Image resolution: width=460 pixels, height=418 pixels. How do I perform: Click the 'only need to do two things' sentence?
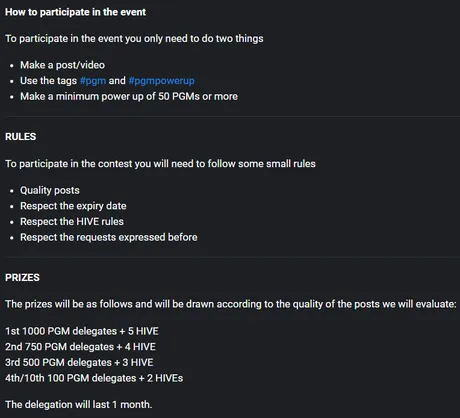point(134,39)
